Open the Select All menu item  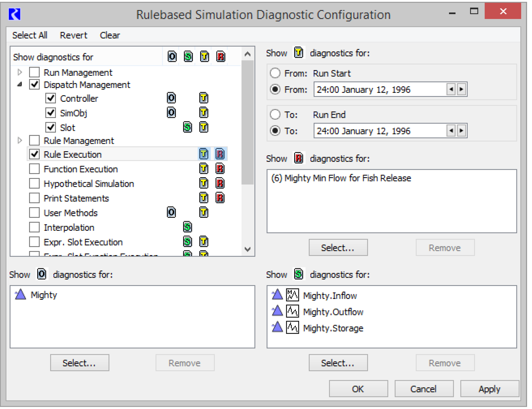click(30, 35)
